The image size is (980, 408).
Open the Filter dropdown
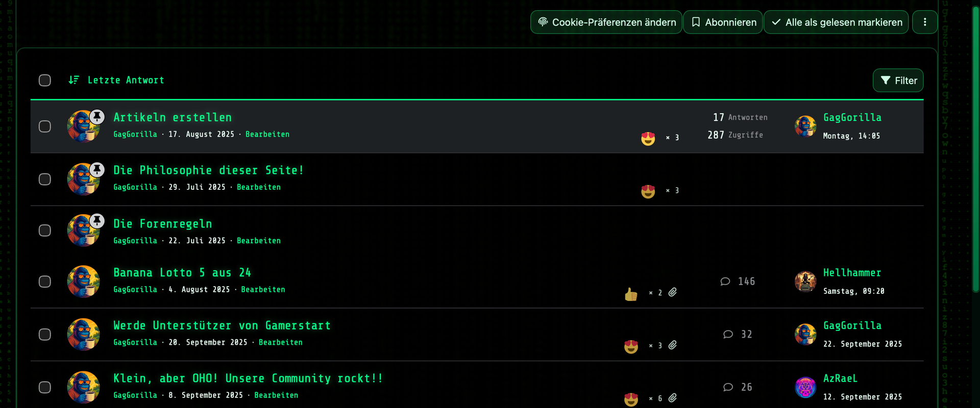coord(898,81)
